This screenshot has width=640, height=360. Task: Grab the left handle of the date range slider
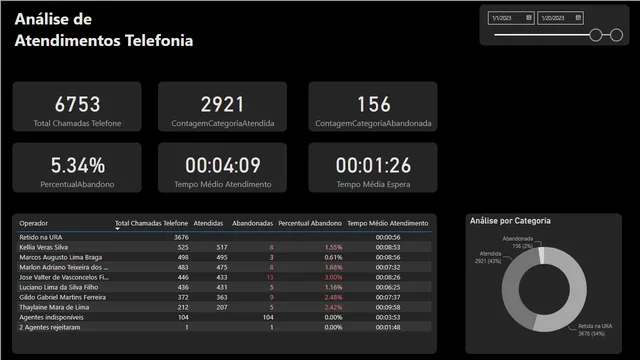coord(596,35)
